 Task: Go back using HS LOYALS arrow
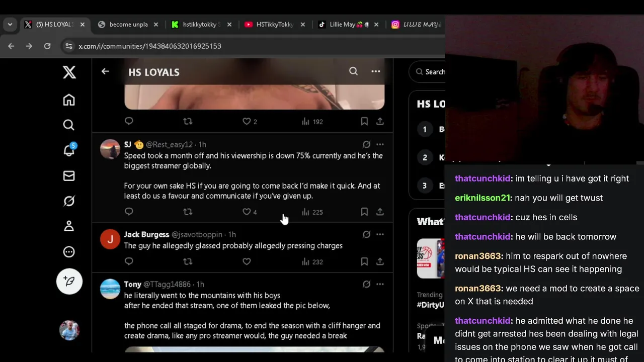(x=105, y=71)
